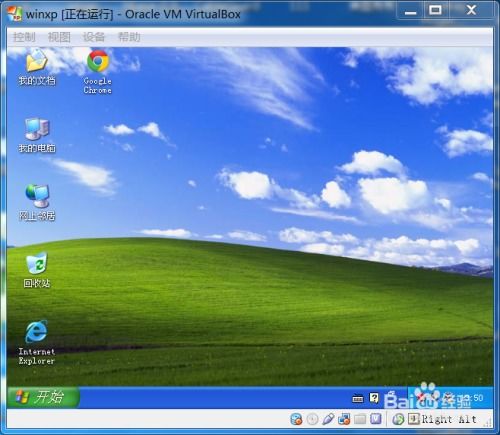Click the language bar help icon

(x=374, y=398)
